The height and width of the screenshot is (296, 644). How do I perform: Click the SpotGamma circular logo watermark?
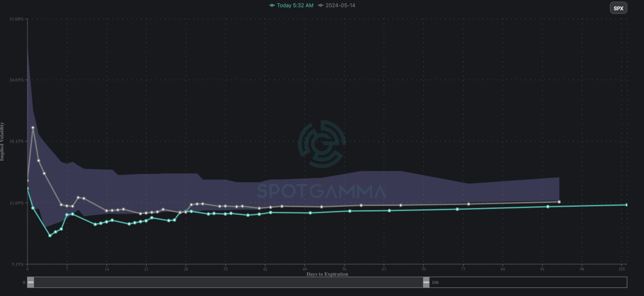[x=321, y=144]
